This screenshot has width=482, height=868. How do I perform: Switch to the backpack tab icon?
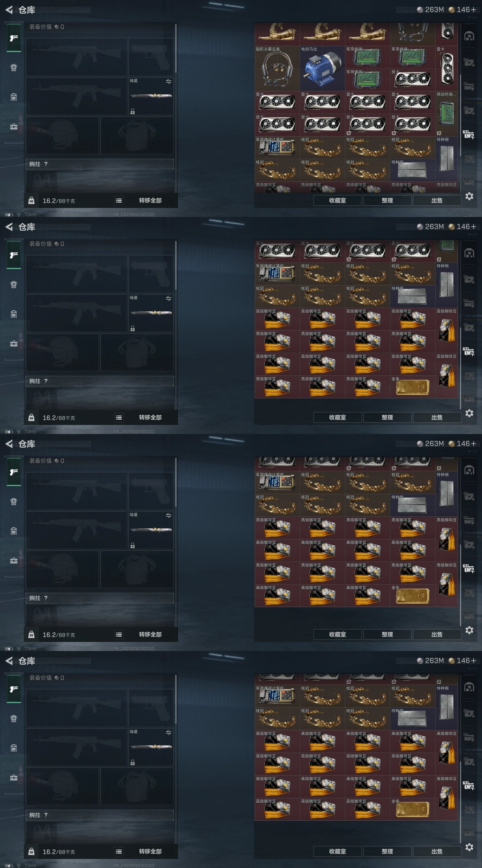pos(14,68)
